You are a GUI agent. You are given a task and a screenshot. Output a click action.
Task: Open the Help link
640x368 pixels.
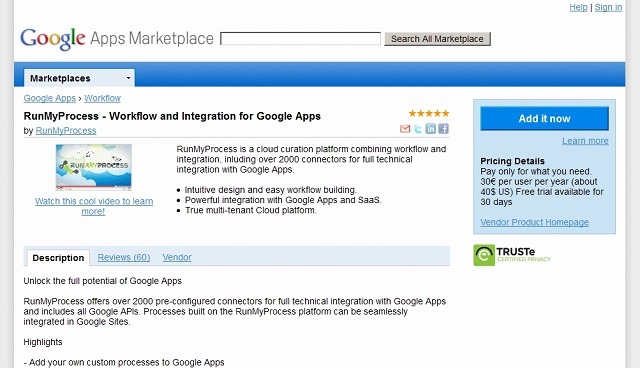(578, 7)
